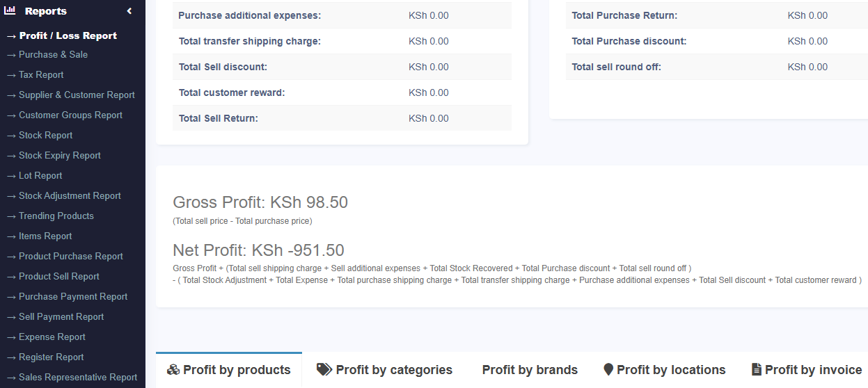Screen dimensions: 868x388
Task: Click the document icon on invoice tab
Action: [757, 370]
